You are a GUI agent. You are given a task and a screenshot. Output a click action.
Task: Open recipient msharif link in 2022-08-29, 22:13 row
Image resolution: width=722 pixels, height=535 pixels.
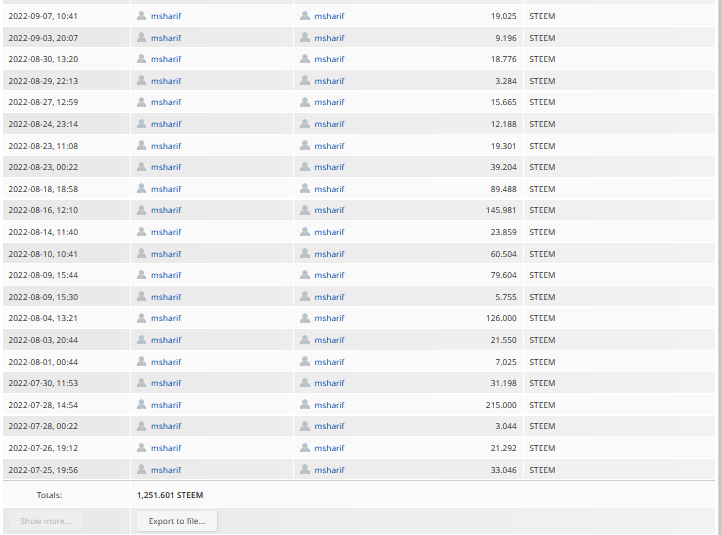[x=329, y=81]
